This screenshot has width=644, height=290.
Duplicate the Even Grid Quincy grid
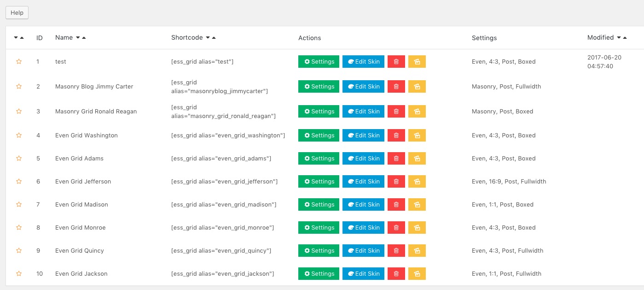coord(417,251)
